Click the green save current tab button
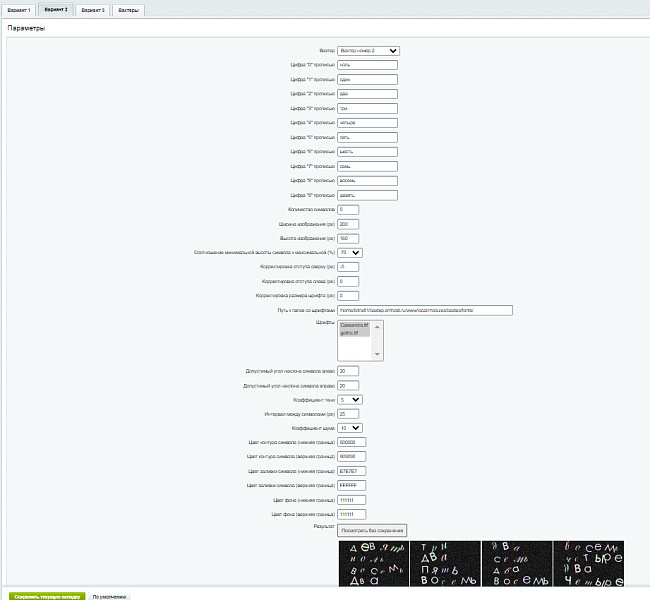The height and width of the screenshot is (600, 650). tap(47, 596)
